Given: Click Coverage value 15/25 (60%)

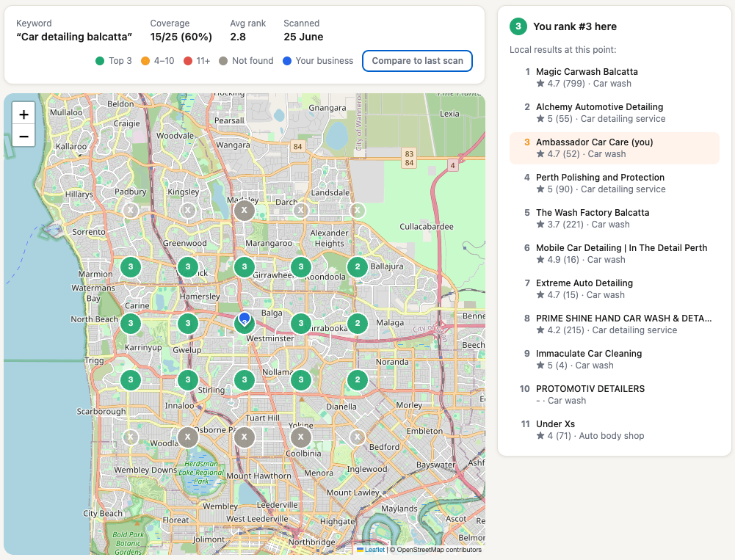Looking at the screenshot, I should [181, 37].
